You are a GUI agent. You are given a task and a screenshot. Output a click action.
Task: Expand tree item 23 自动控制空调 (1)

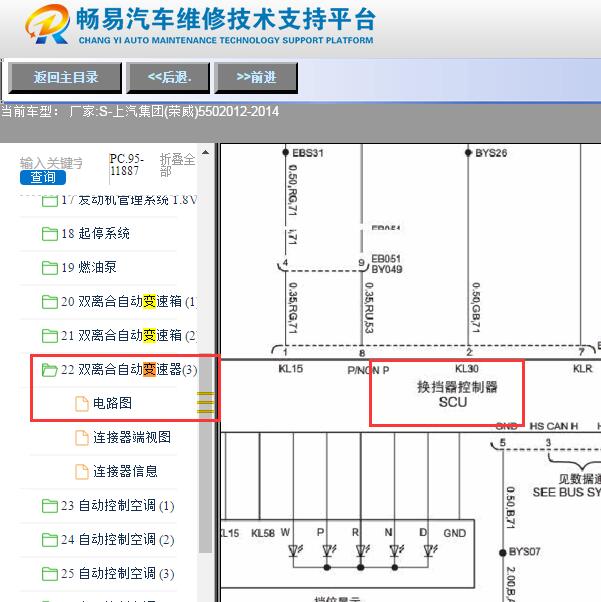118,506
